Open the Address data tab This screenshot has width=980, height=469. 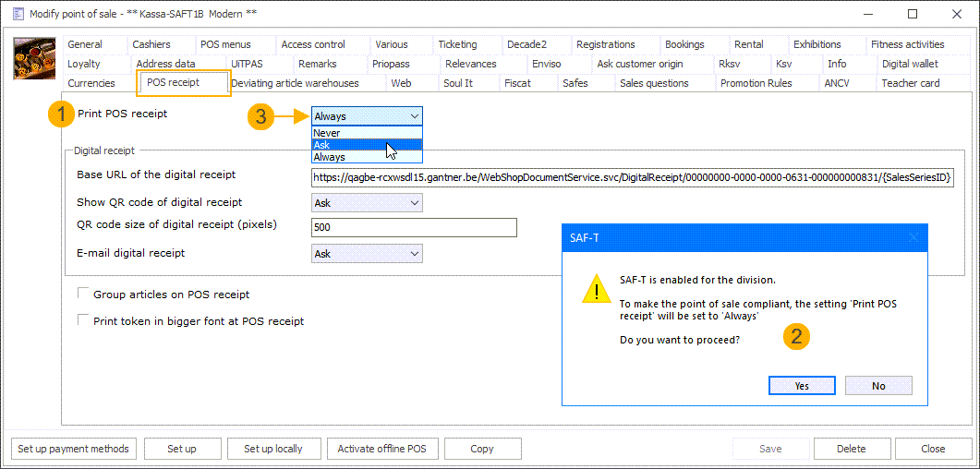[177, 64]
